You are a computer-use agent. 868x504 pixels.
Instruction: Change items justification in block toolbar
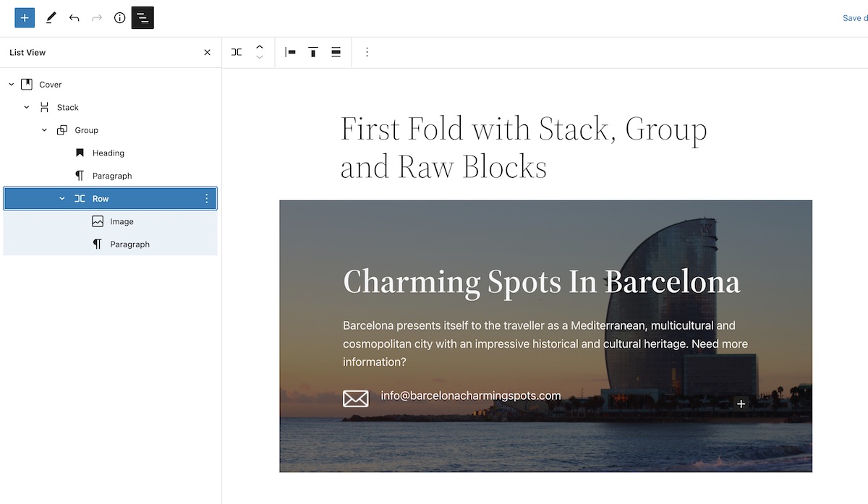290,52
